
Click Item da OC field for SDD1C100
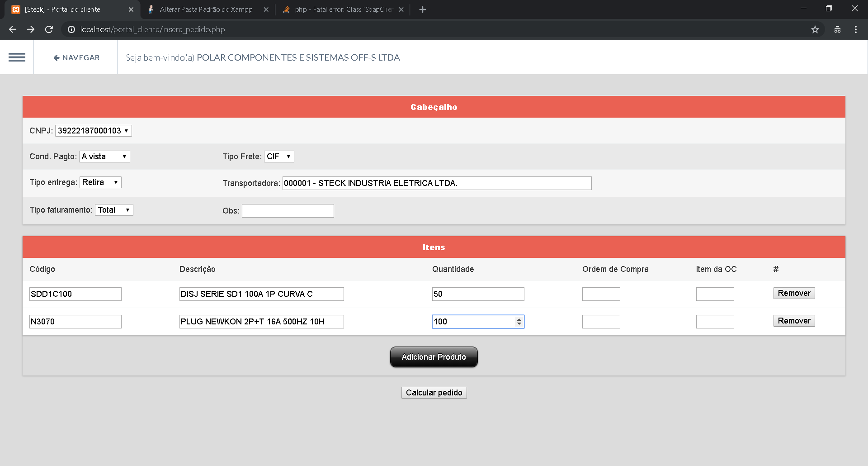coord(715,294)
